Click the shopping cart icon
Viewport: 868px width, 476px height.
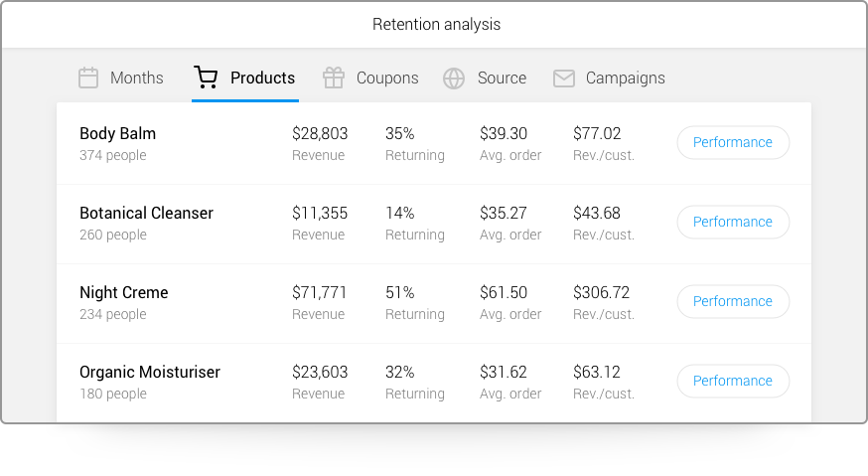[x=206, y=78]
